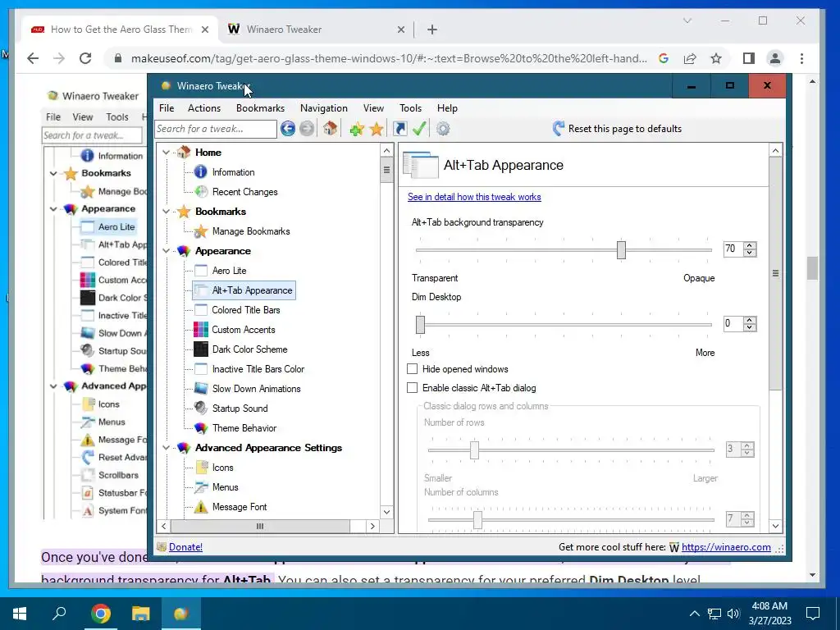The height and width of the screenshot is (630, 840).
Task: Open the Help menu
Action: pyautogui.click(x=447, y=108)
